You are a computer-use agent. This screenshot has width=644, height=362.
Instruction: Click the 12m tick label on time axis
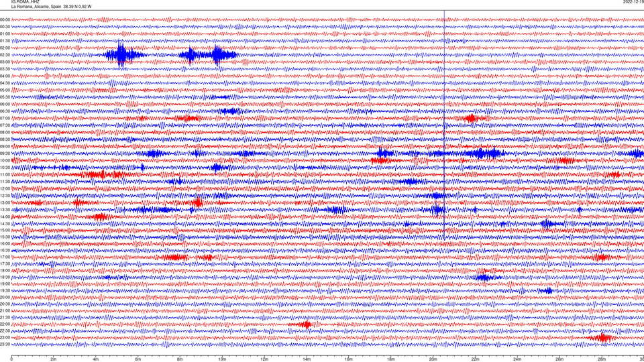pos(264,359)
